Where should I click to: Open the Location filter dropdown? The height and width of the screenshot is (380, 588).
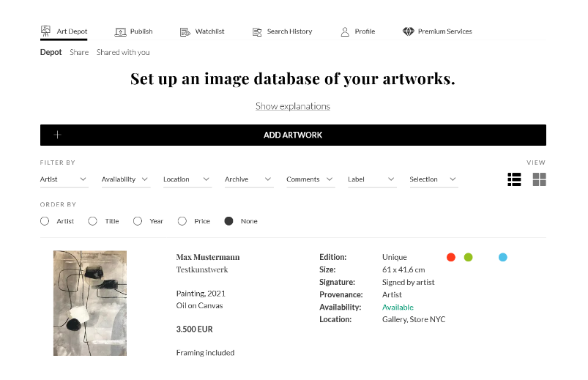(187, 179)
